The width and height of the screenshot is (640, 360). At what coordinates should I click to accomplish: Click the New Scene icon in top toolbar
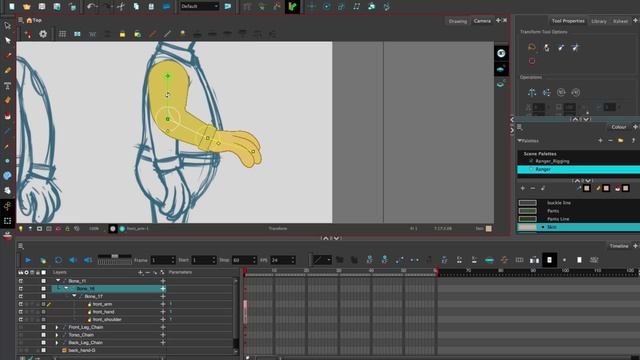pos(11,6)
